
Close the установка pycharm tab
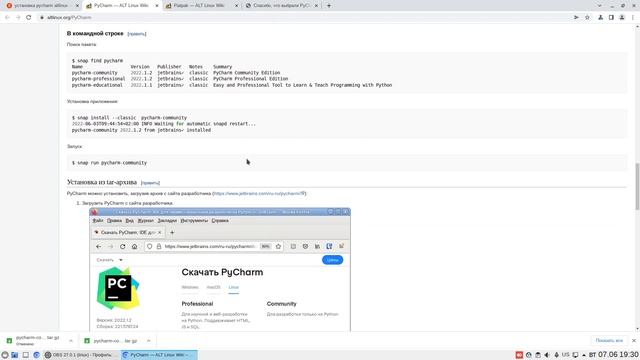coord(77,6)
